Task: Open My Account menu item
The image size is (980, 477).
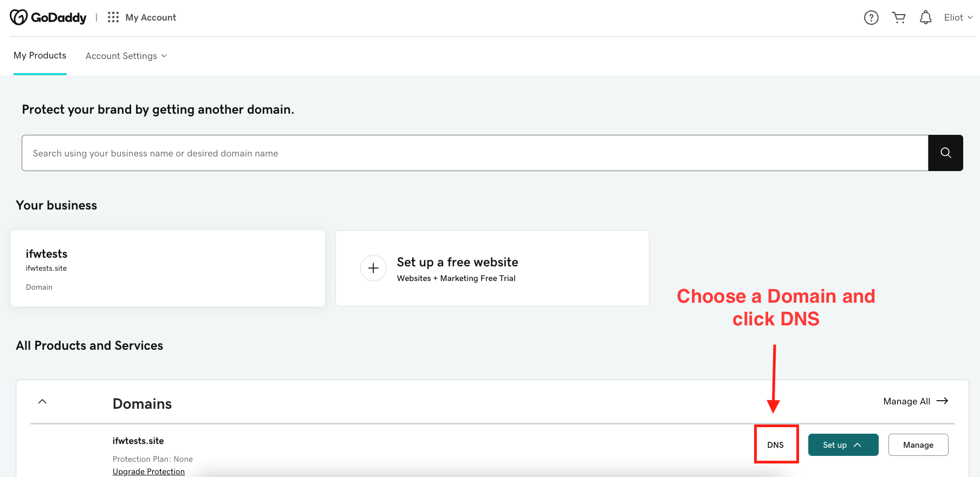Action: click(x=151, y=17)
